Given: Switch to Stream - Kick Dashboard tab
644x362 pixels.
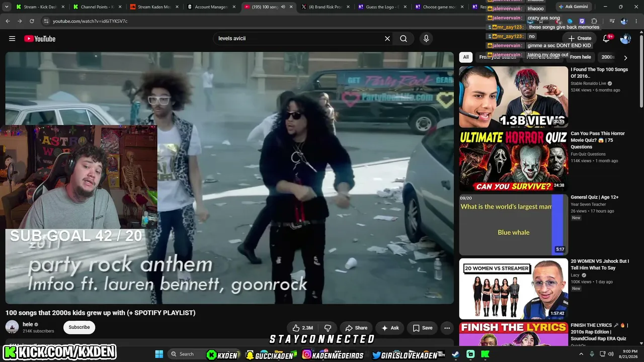Looking at the screenshot, I should [x=39, y=7].
